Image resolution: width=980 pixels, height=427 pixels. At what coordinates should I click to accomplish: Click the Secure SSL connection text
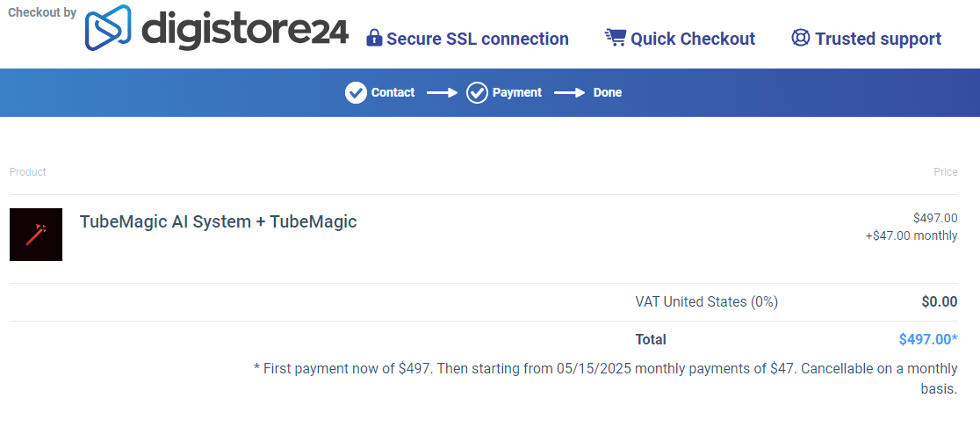(478, 39)
